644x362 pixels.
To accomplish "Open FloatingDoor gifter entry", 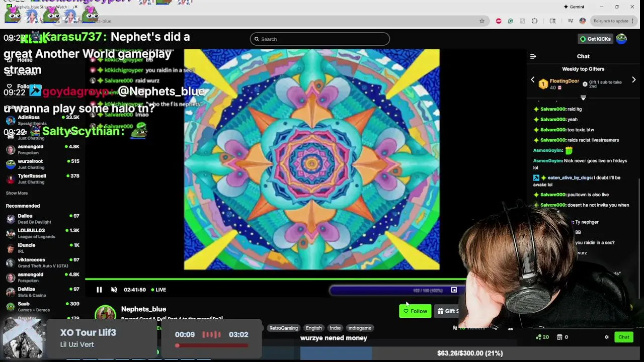I will click(x=564, y=81).
